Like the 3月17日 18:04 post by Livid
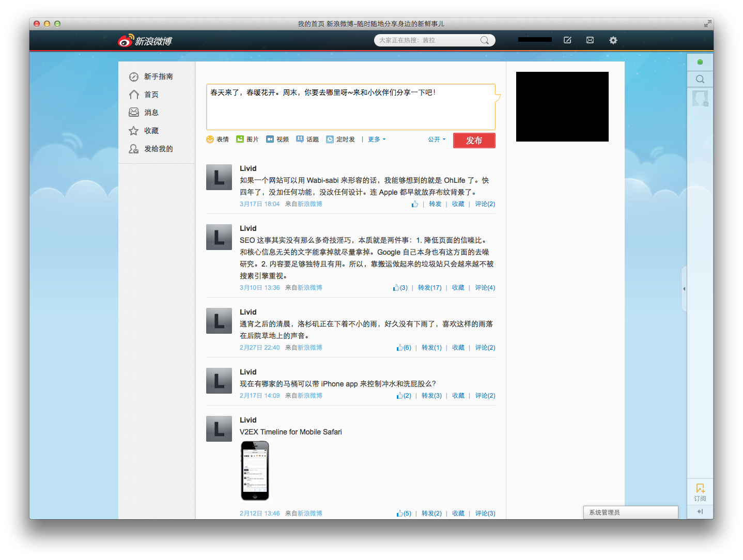 click(414, 204)
